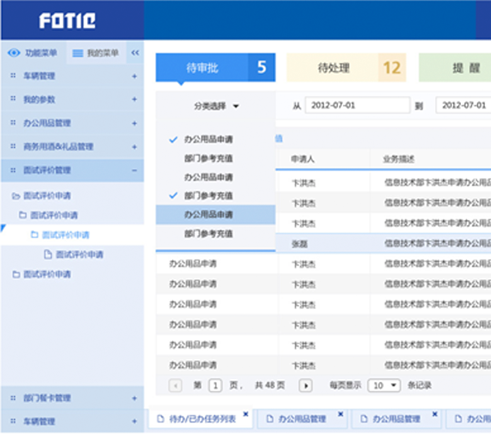This screenshot has width=491, height=434.
Task: Click the 面试评价申请 item with open-folder icon
Action: [x=47, y=196]
